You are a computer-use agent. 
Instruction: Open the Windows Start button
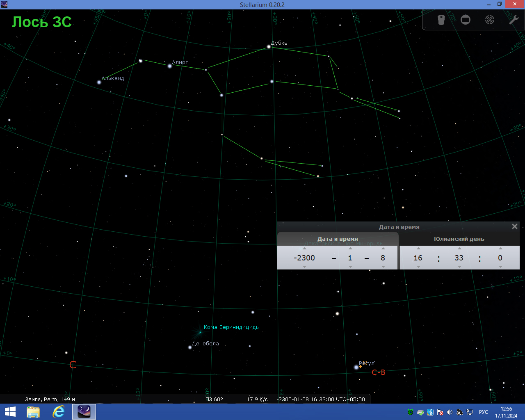10,412
